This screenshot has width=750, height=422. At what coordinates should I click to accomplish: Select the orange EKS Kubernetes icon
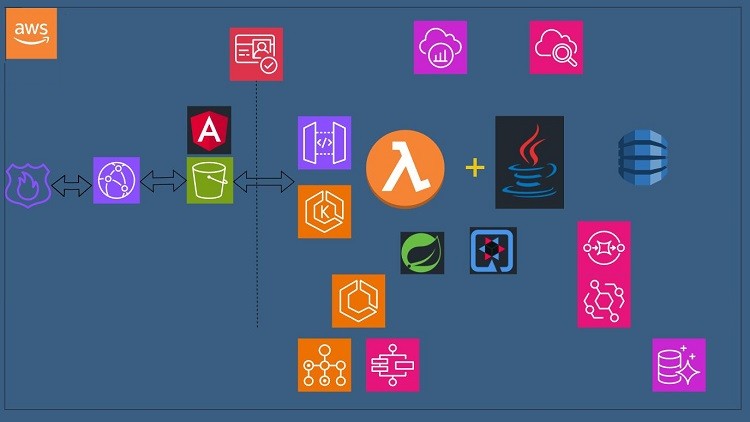(324, 212)
